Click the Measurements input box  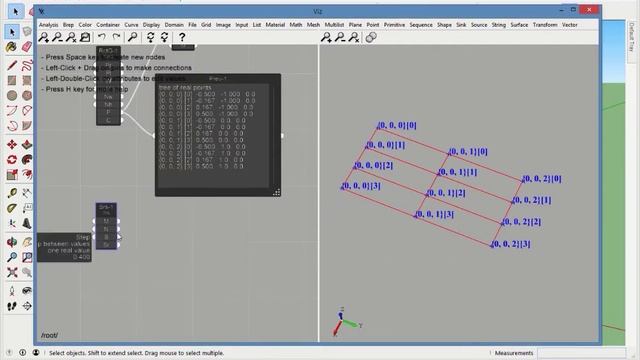[x=581, y=353]
